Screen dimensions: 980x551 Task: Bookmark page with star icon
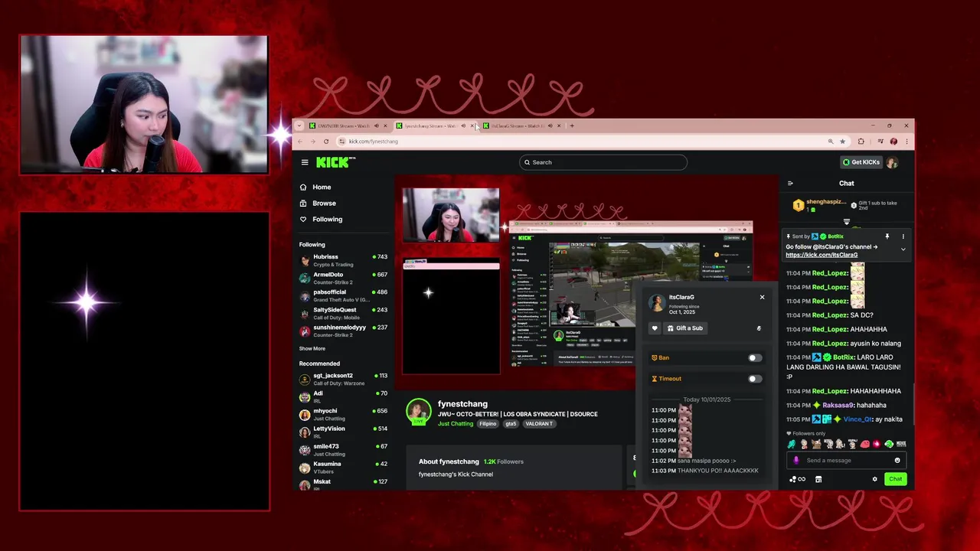pyautogui.click(x=842, y=142)
